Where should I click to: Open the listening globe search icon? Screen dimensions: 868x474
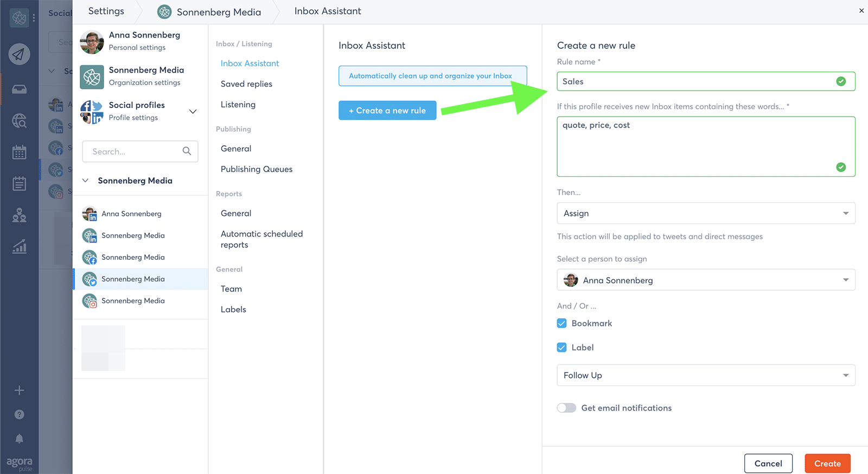click(x=19, y=120)
